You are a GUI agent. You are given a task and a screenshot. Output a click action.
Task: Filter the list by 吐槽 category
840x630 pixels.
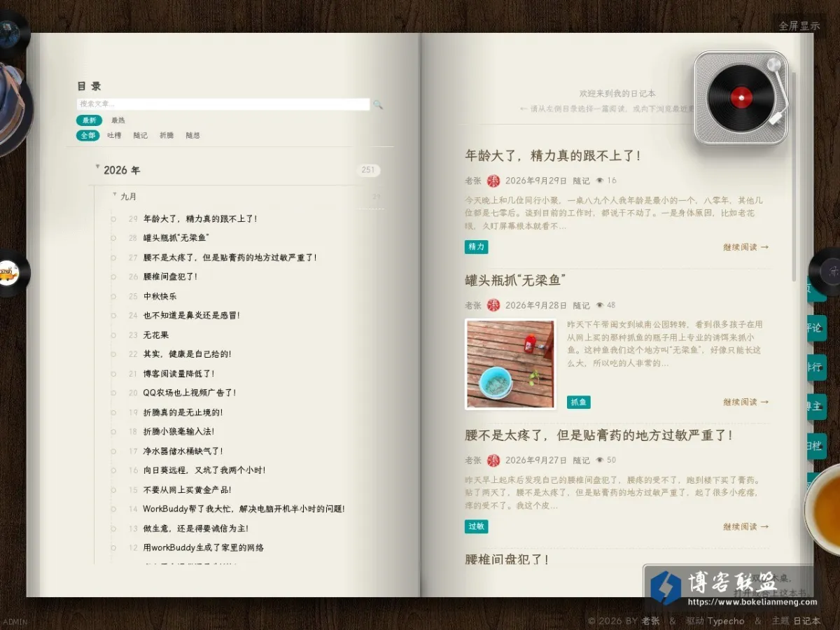click(x=114, y=135)
